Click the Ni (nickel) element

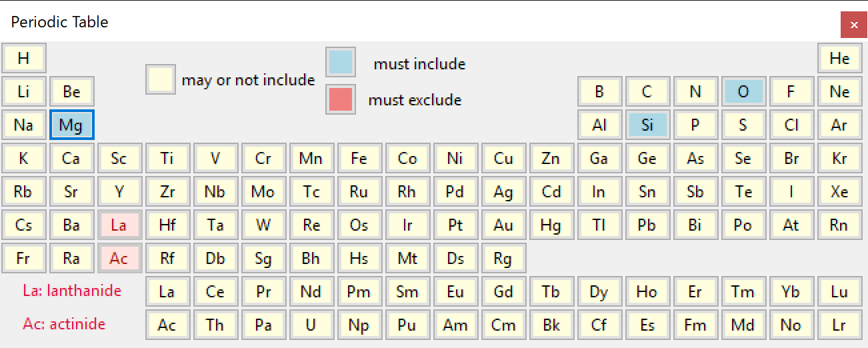pyautogui.click(x=455, y=158)
